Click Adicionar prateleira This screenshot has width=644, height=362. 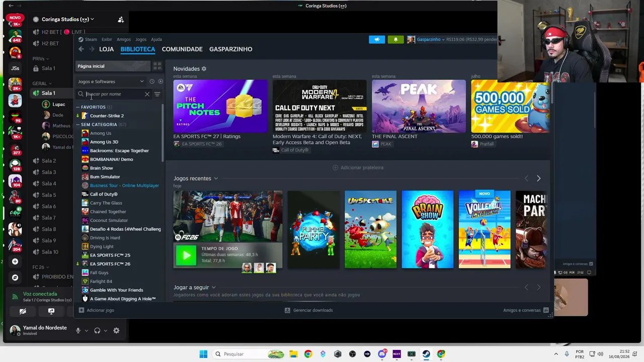[358, 167]
